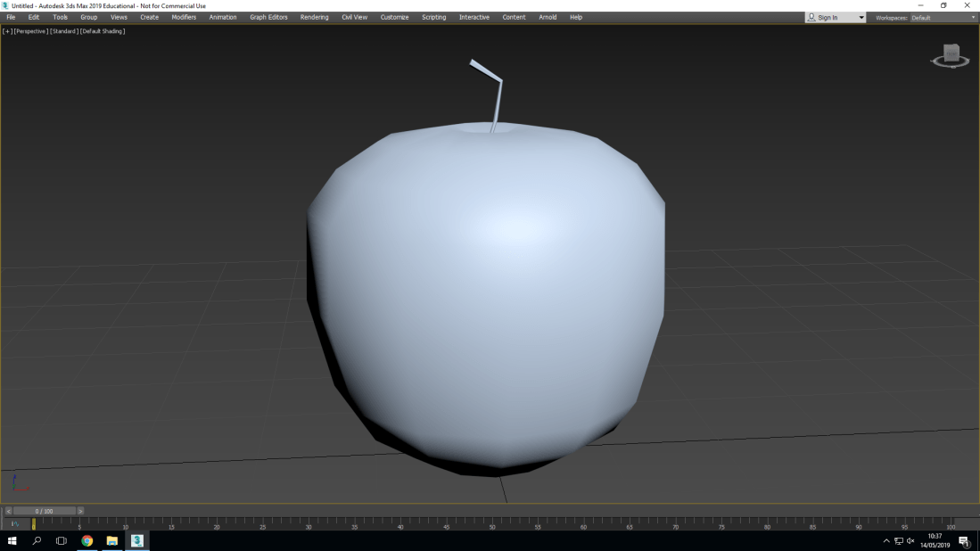Screen dimensions: 980x551
Task: Open the Workspaces Default dropdown
Action: (x=945, y=16)
